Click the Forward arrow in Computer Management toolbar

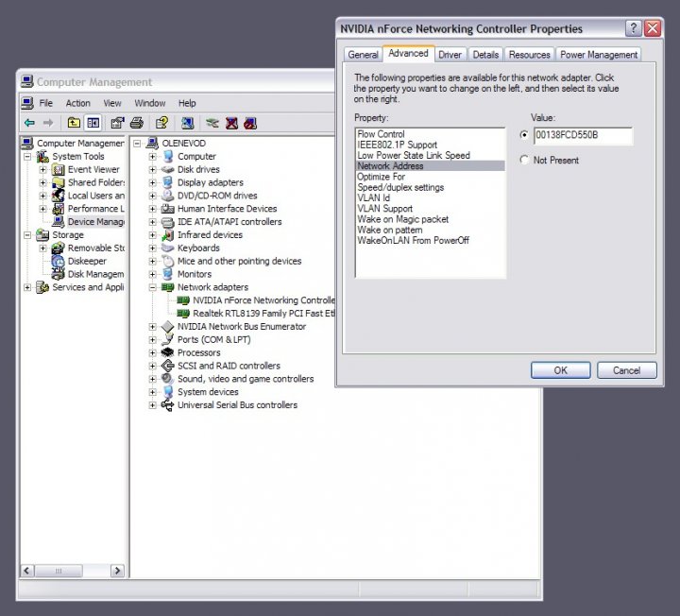[48, 123]
